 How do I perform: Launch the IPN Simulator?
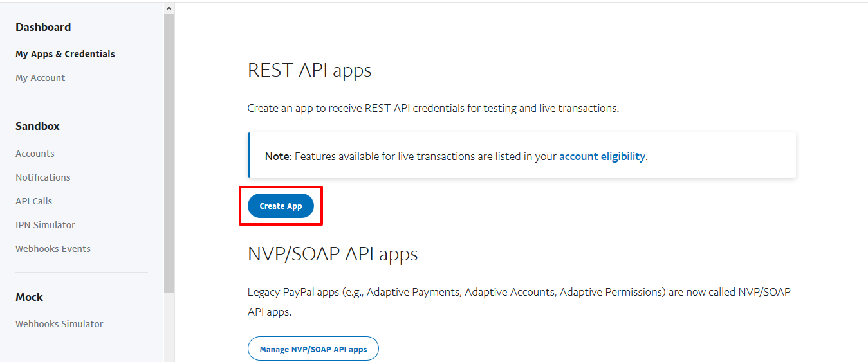45,225
